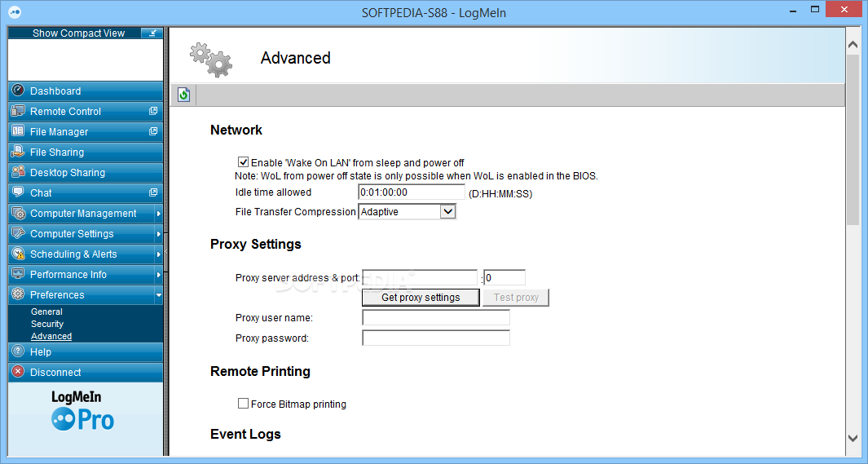This screenshot has height=464, width=868.
Task: Select Security preferences item
Action: coord(47,324)
